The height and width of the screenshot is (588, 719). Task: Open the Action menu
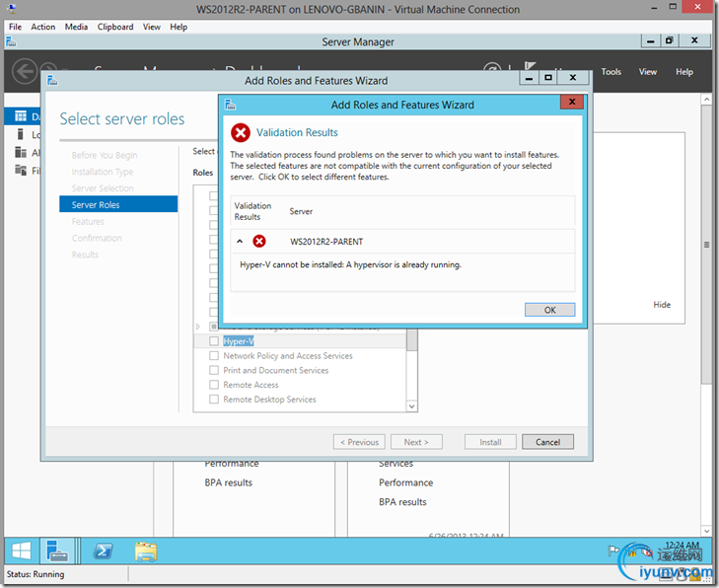(43, 27)
